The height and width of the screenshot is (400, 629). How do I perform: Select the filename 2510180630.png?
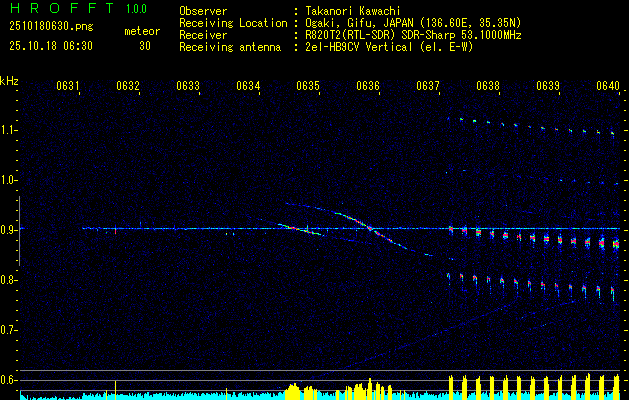(x=51, y=27)
